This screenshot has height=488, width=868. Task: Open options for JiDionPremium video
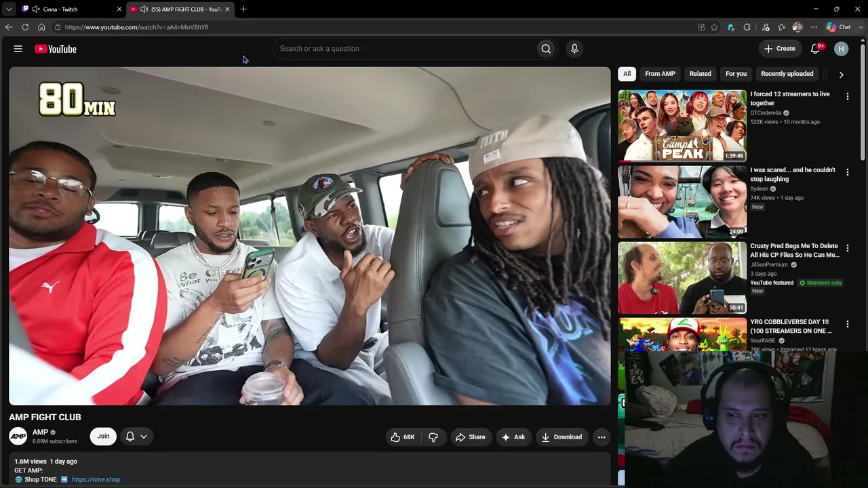pos(847,249)
